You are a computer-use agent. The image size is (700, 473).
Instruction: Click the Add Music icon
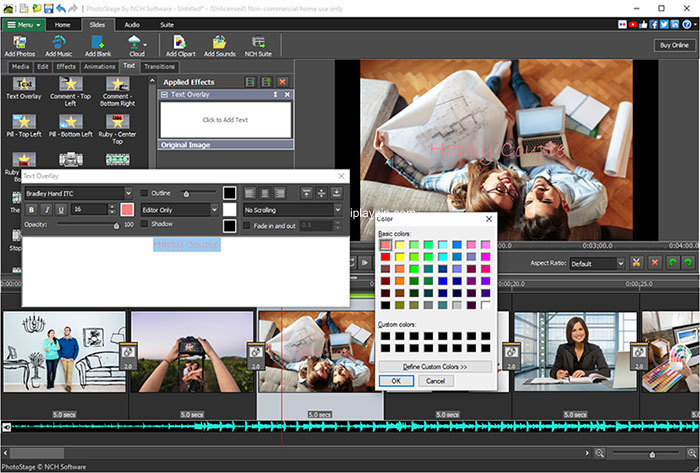tap(58, 46)
